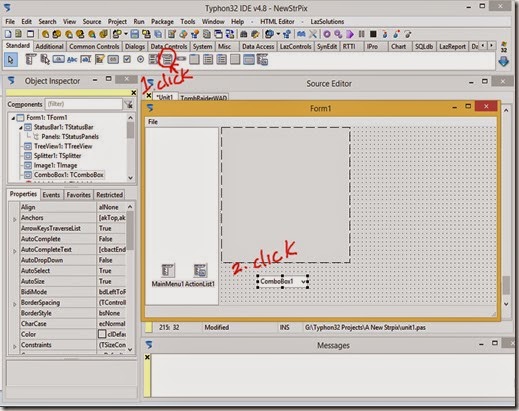Collapse the Form1: TForm1 tree node
The width and height of the screenshot is (519, 411).
[x=13, y=118]
